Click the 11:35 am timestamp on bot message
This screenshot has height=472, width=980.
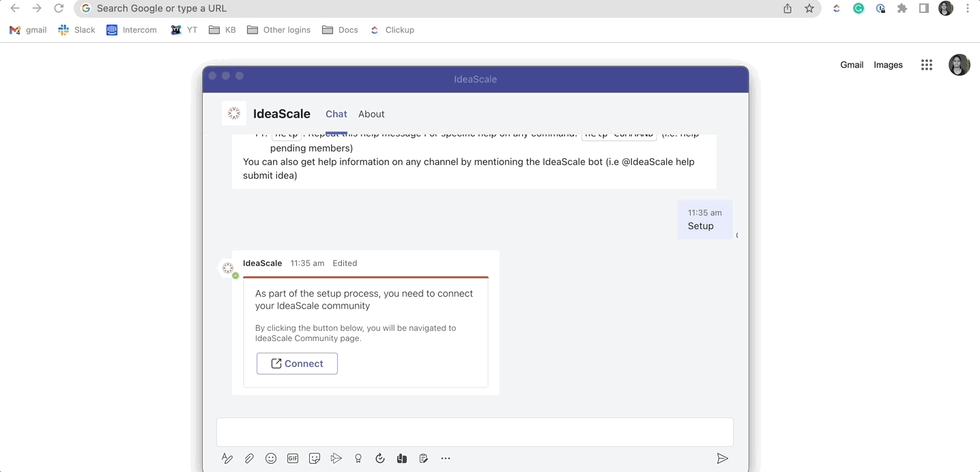[x=307, y=263]
